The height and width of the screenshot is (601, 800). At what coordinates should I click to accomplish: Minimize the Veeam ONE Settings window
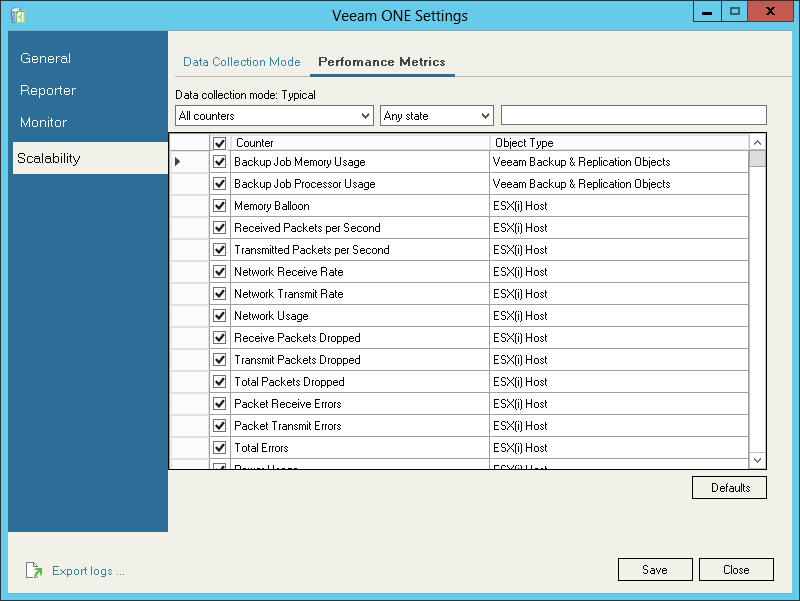click(x=707, y=11)
